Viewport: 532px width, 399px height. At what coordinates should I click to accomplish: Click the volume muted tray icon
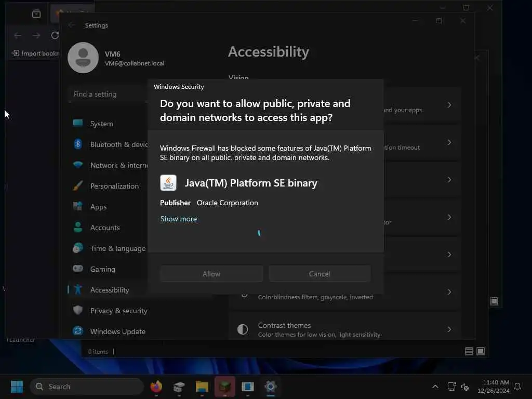[x=465, y=387]
